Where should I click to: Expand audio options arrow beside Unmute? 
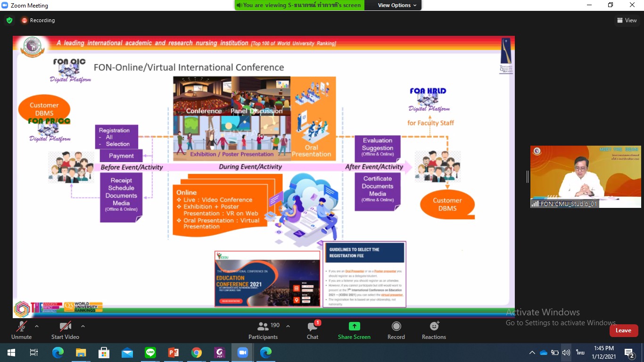point(37,326)
